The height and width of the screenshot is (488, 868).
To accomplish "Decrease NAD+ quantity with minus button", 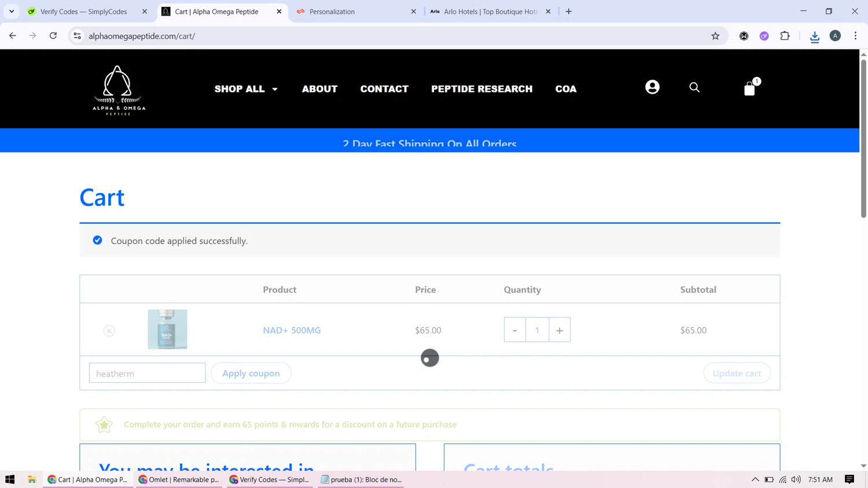I will click(514, 330).
